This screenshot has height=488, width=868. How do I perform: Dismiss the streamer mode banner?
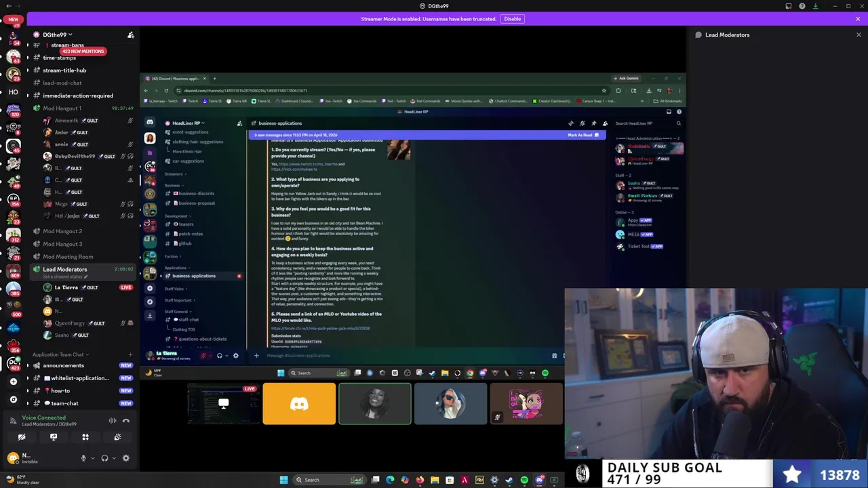click(x=858, y=19)
